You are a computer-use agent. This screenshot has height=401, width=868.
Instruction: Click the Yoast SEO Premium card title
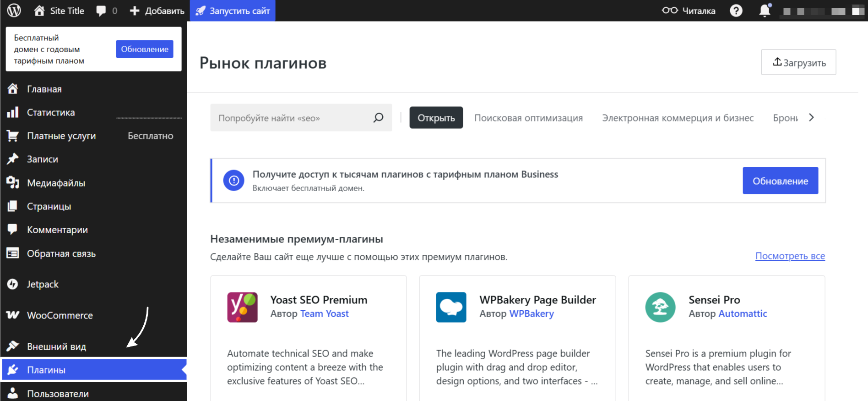319,300
